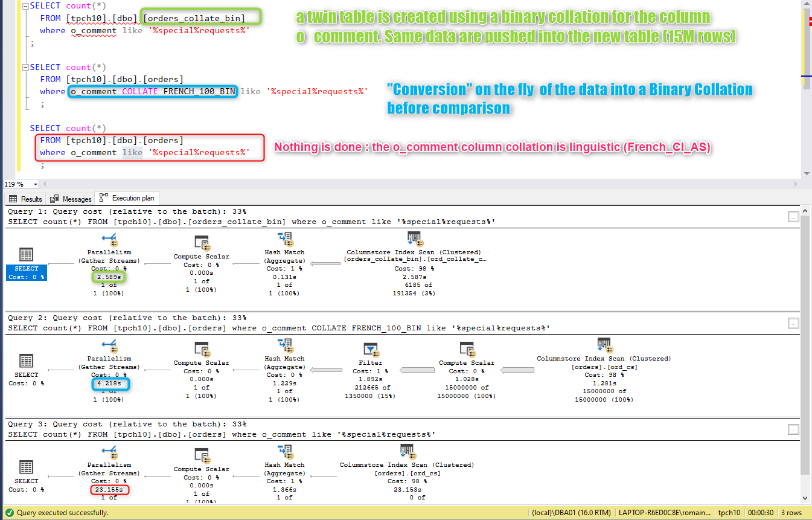Switch to the Results tab
The image size is (812, 520).
[25, 199]
